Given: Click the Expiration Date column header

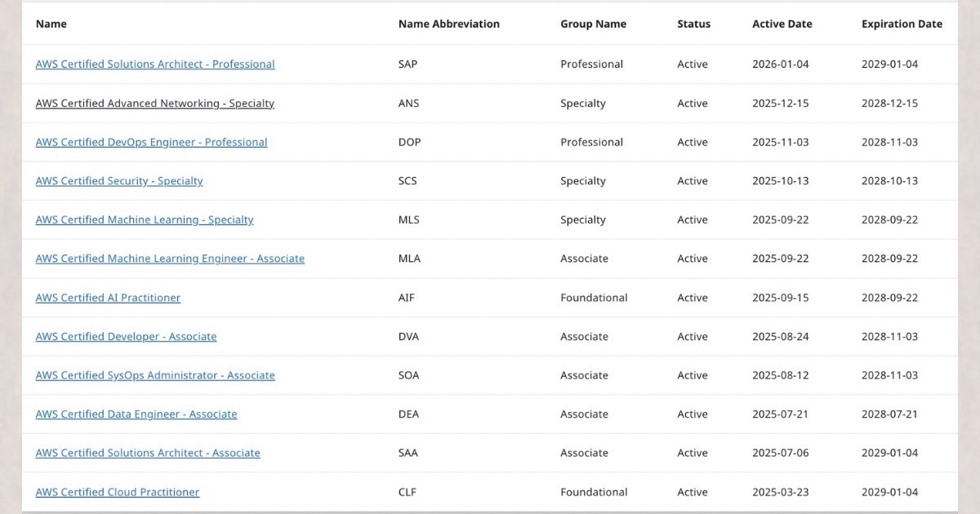Looking at the screenshot, I should pos(902,24).
